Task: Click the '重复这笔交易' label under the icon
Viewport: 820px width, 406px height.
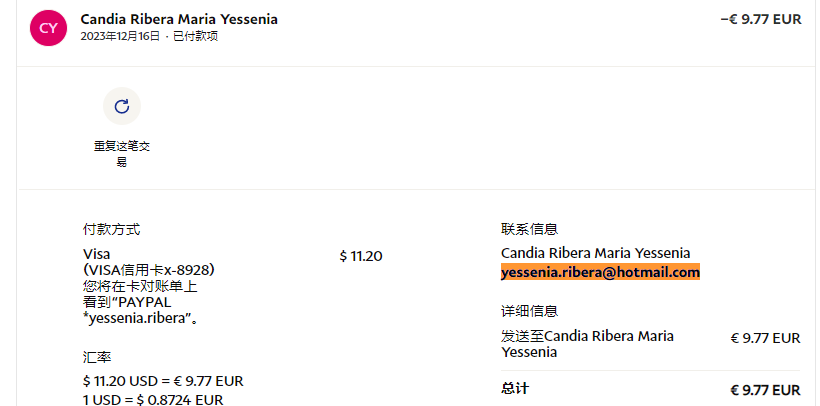Action: (x=122, y=153)
